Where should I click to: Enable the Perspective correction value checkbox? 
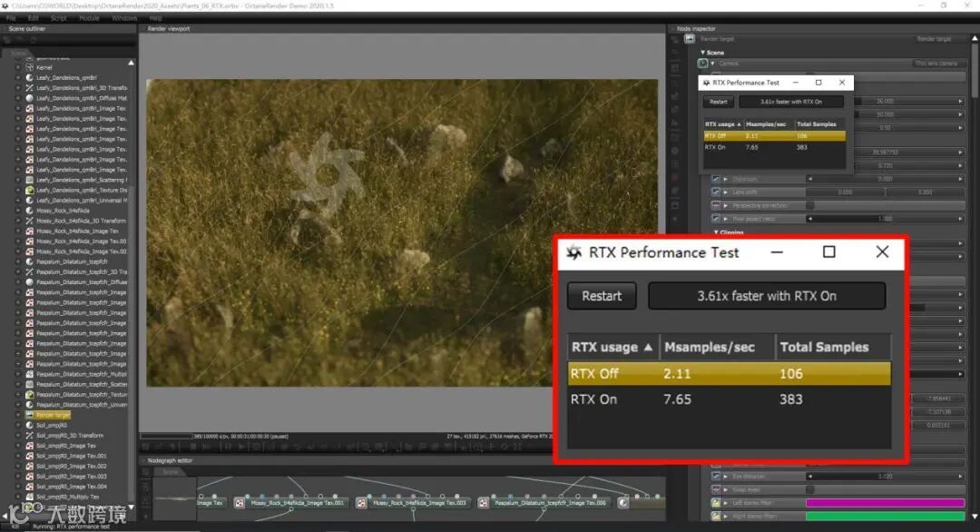tap(810, 206)
